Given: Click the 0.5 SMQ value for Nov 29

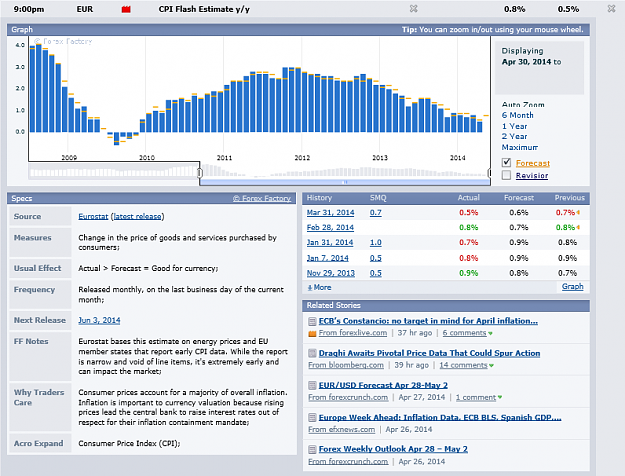Looking at the screenshot, I should click(x=375, y=273).
